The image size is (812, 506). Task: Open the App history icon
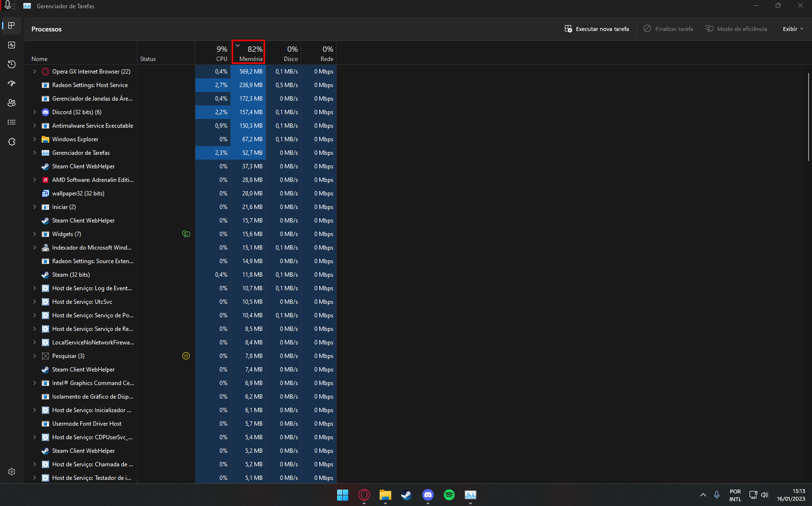[x=12, y=64]
